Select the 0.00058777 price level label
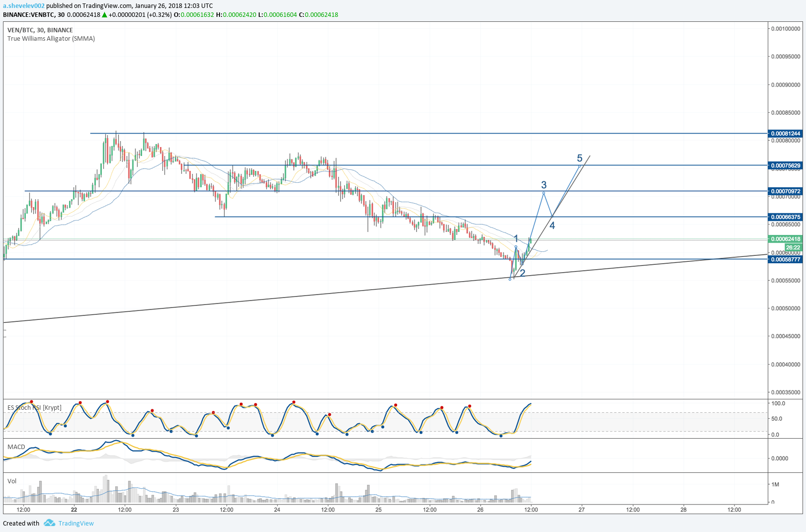 click(785, 259)
